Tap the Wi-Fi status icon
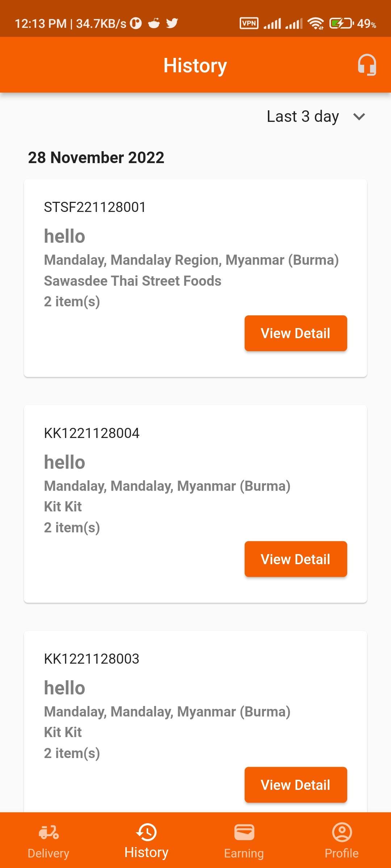 click(x=316, y=24)
